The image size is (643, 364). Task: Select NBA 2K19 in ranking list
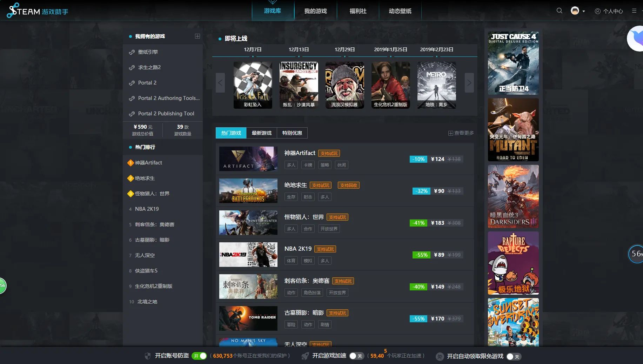tap(163, 209)
